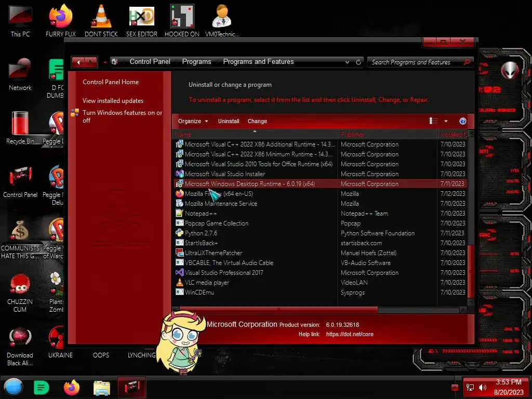Open View installed updates link
Screen dimensions: 532x399
[113, 101]
